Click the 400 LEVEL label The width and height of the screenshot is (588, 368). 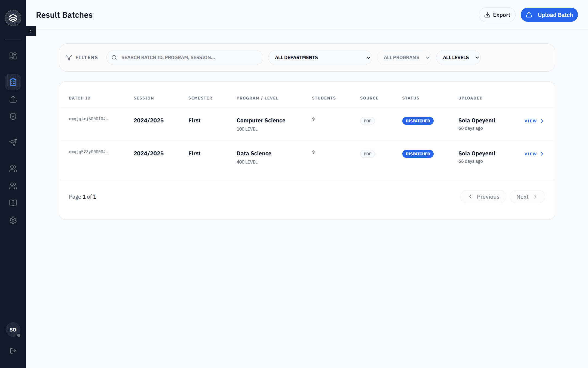coord(247,162)
